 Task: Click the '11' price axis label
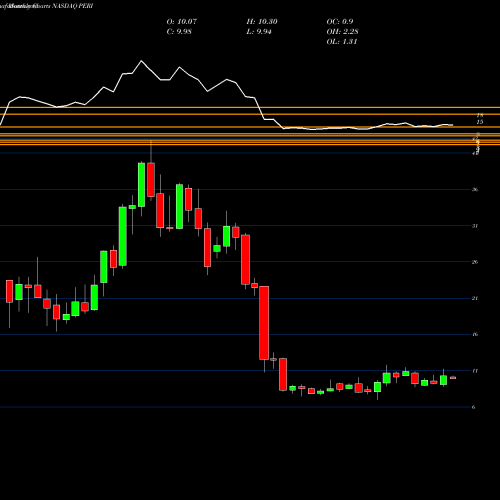pyautogui.click(x=475, y=371)
